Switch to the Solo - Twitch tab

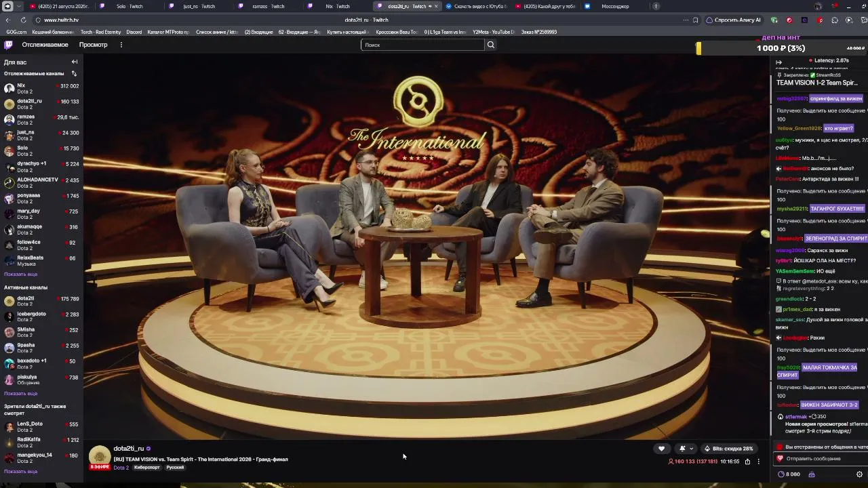coord(130,6)
